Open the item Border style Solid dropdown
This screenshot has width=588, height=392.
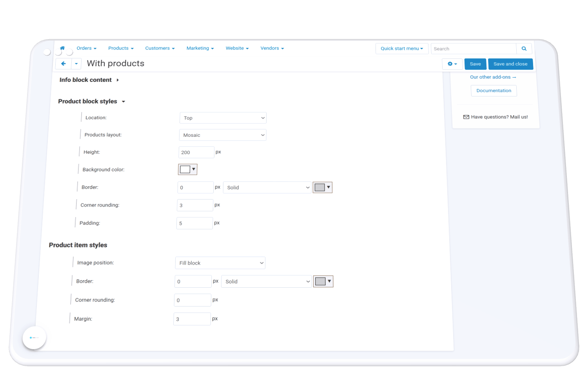coord(267,281)
